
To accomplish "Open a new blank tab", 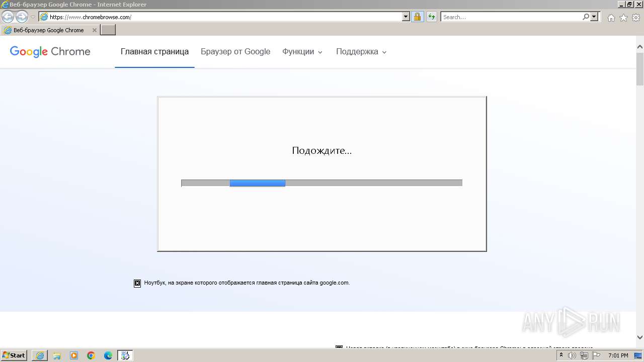I will [x=108, y=30].
